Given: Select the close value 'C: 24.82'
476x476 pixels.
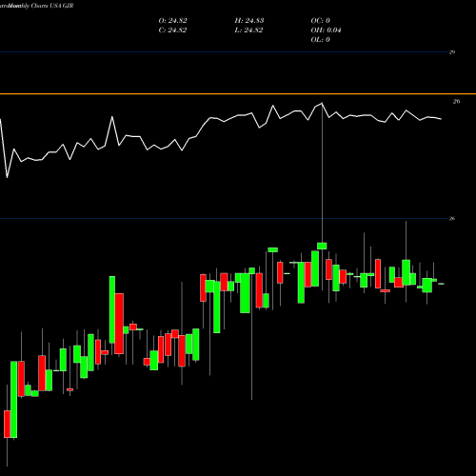Looking at the screenshot, I should (x=172, y=30).
